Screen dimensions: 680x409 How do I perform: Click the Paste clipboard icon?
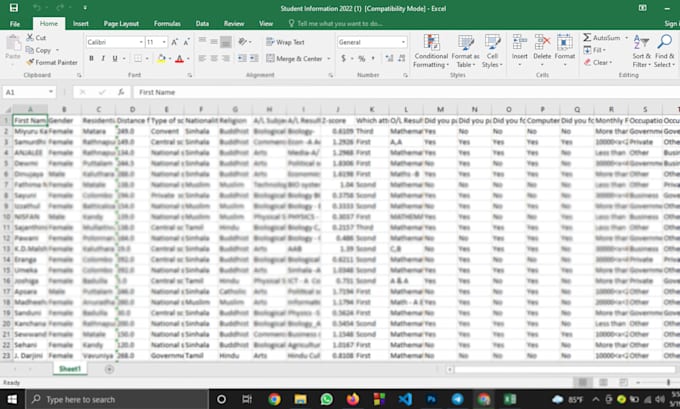pos(13,43)
